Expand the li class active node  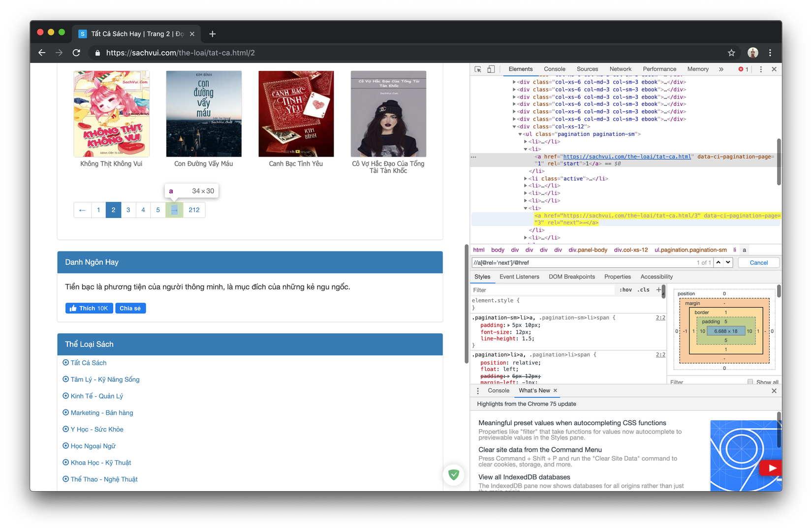pyautogui.click(x=526, y=179)
